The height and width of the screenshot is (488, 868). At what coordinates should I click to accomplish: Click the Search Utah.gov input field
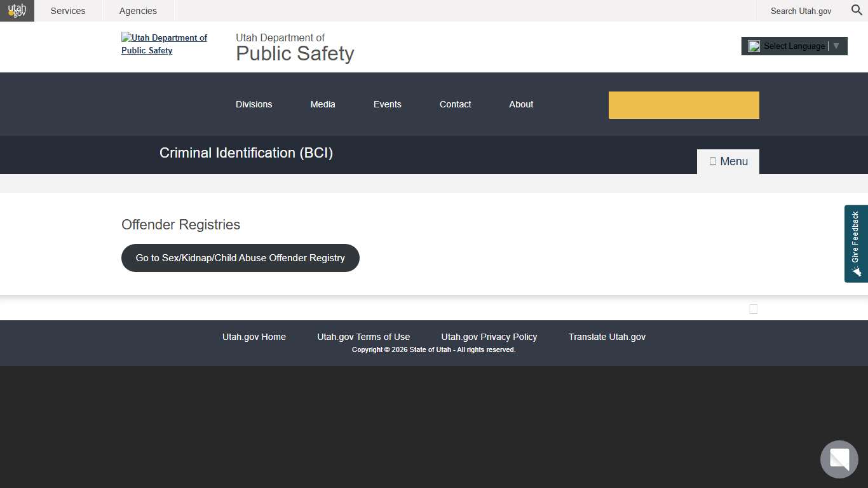pyautogui.click(x=801, y=11)
